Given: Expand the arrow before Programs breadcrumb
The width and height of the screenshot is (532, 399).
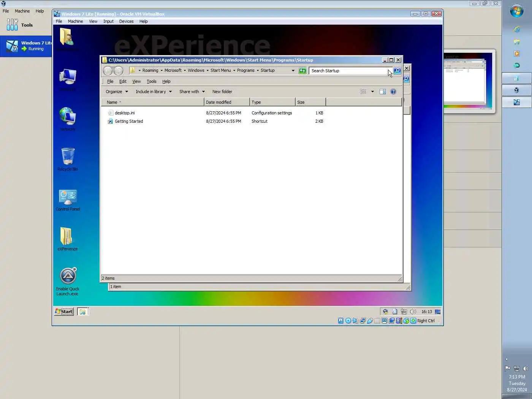Looking at the screenshot, I should [234, 71].
